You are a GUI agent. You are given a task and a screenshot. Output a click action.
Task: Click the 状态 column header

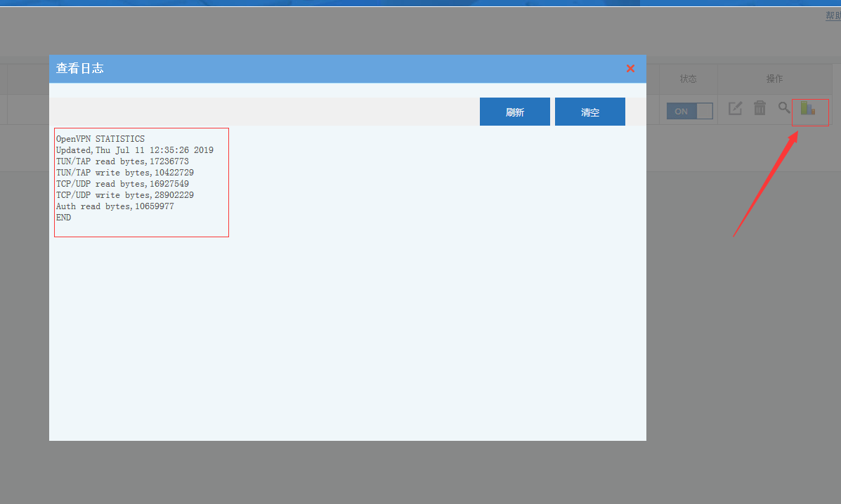click(x=688, y=79)
